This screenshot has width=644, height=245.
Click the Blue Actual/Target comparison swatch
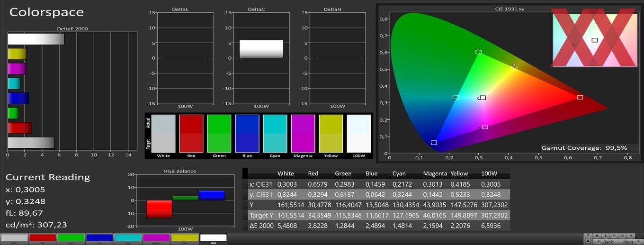[x=247, y=134]
